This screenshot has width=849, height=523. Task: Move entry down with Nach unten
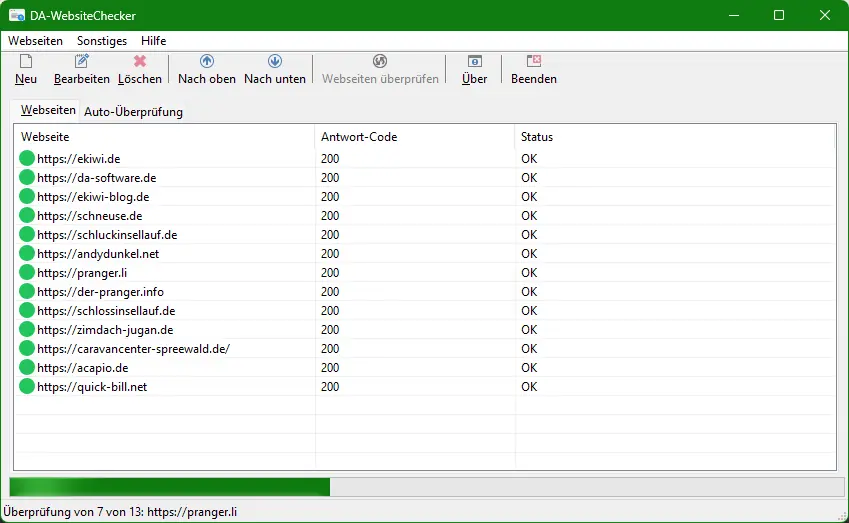pos(275,62)
